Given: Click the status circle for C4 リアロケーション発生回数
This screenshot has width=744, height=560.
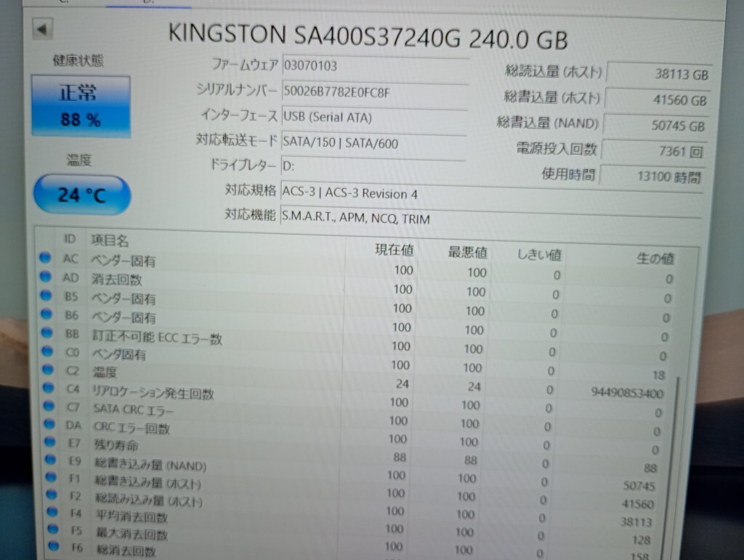Looking at the screenshot, I should (x=49, y=387).
